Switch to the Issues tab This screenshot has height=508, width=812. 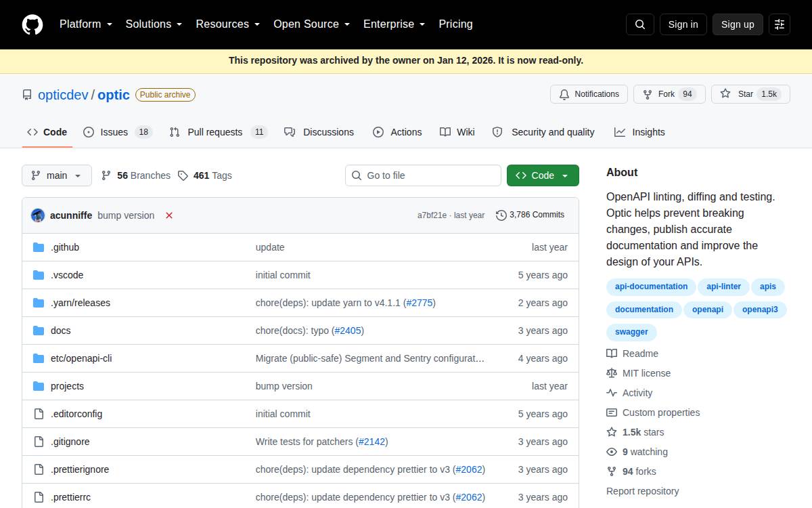tap(118, 132)
